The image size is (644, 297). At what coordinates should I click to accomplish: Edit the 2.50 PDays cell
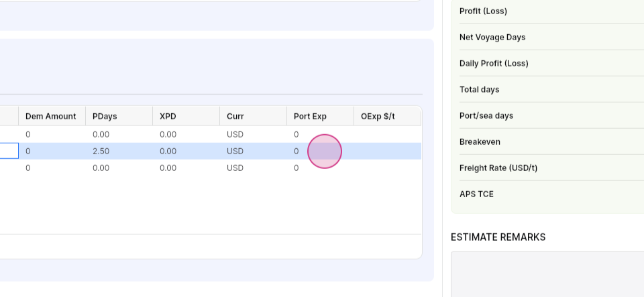(x=119, y=151)
